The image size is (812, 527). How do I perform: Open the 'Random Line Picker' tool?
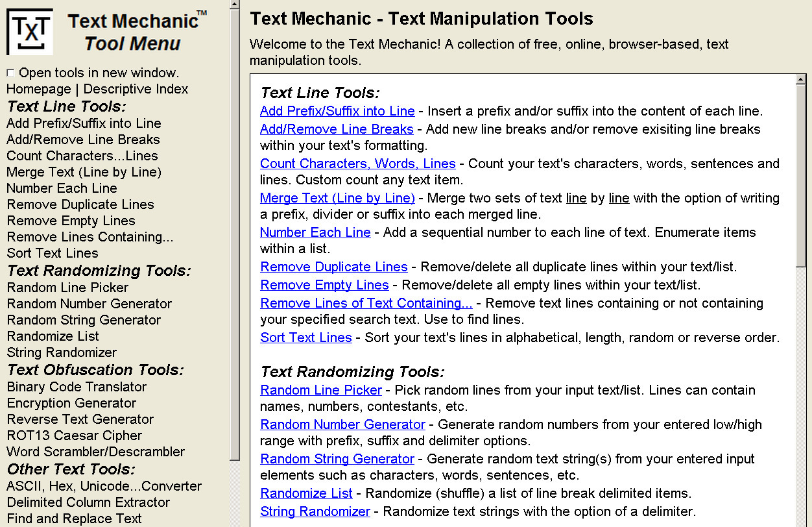point(320,390)
